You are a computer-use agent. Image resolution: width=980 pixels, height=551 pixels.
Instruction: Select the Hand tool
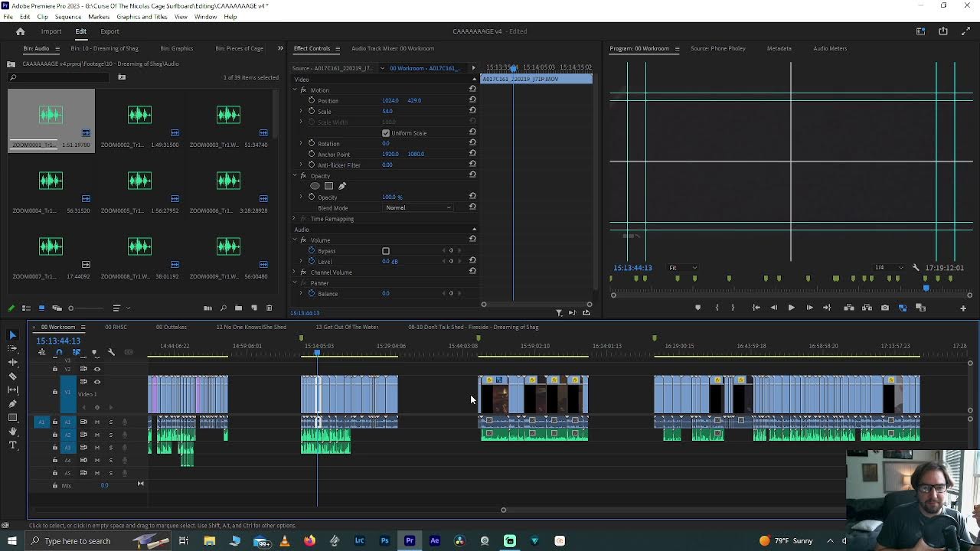[12, 432]
